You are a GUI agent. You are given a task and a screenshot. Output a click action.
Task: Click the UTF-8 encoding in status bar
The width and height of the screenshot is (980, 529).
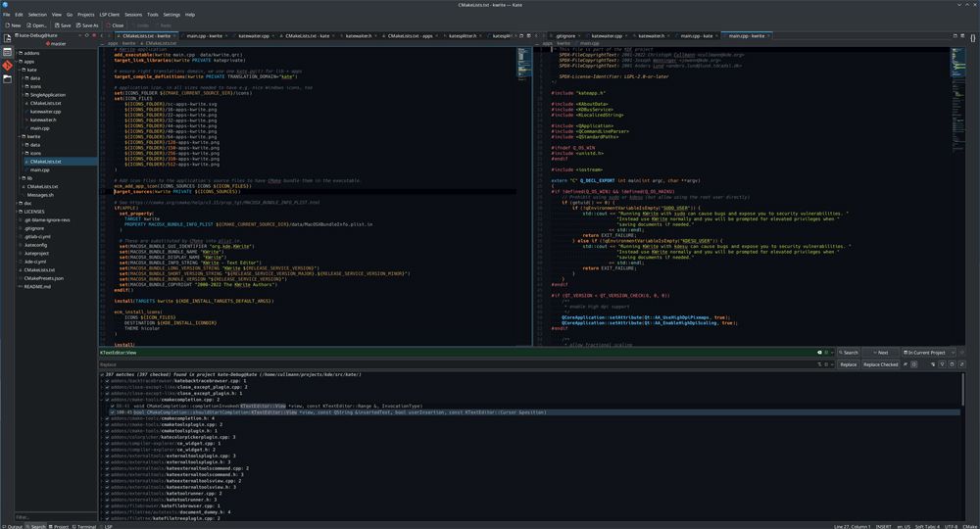(x=950, y=526)
